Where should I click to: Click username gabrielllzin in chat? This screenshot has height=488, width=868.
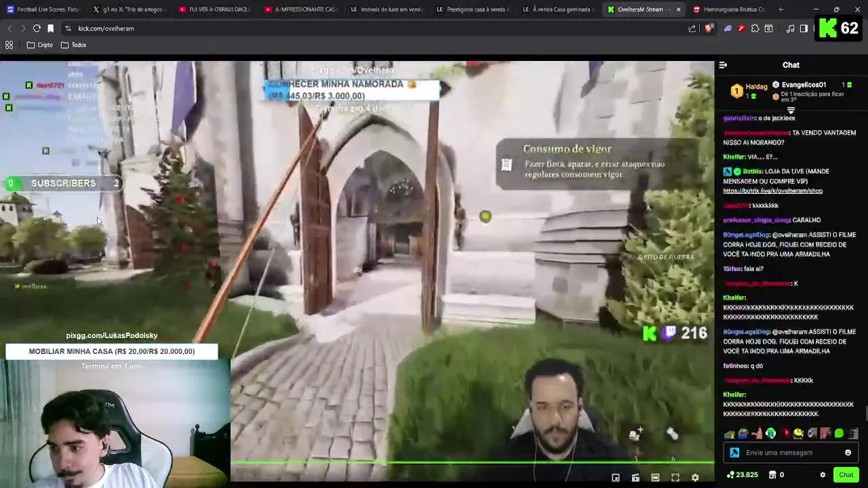tap(739, 119)
